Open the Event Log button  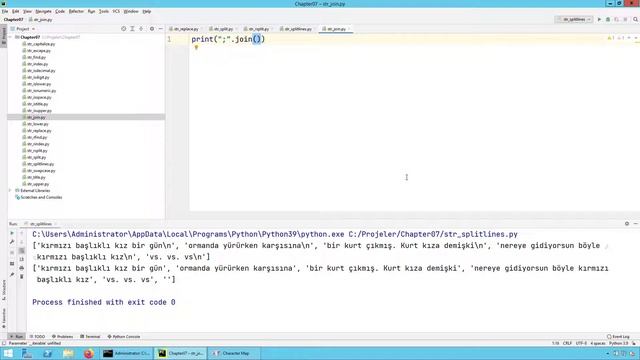pos(618,337)
